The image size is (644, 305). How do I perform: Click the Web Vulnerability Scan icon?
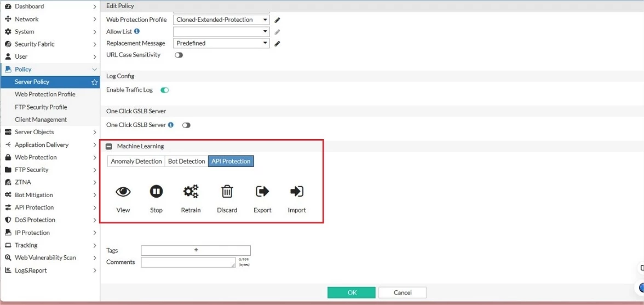point(8,258)
